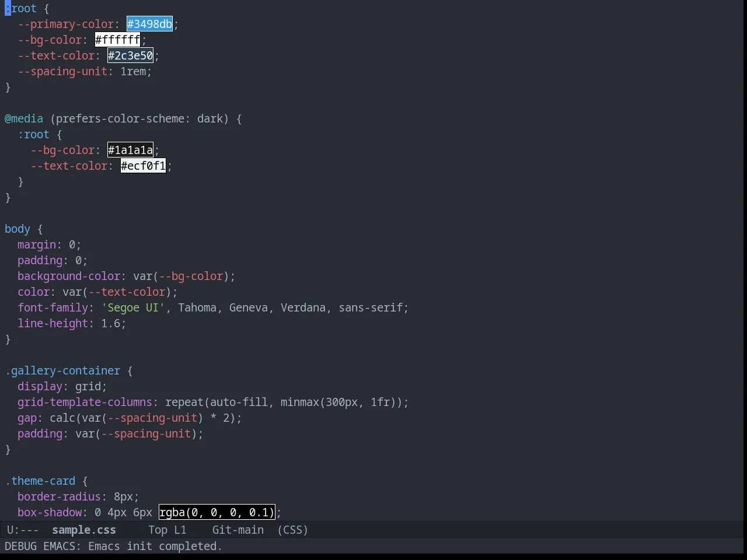Click the margin: 0 declaration

[49, 244]
